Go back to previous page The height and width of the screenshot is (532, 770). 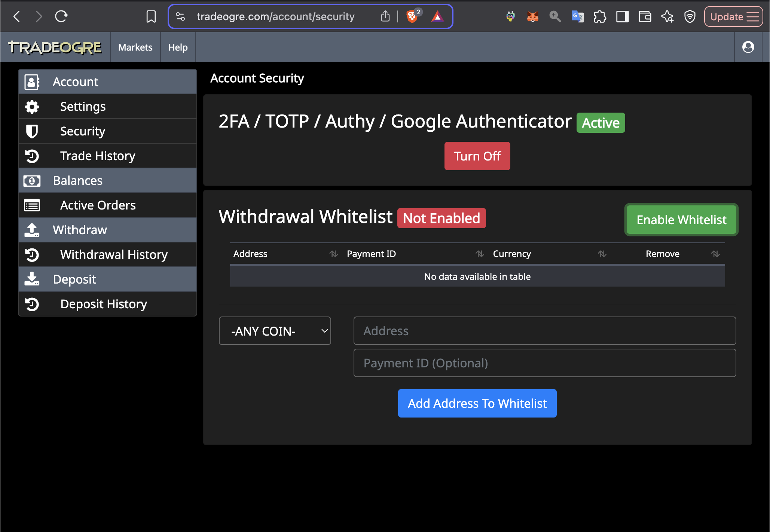click(x=16, y=16)
